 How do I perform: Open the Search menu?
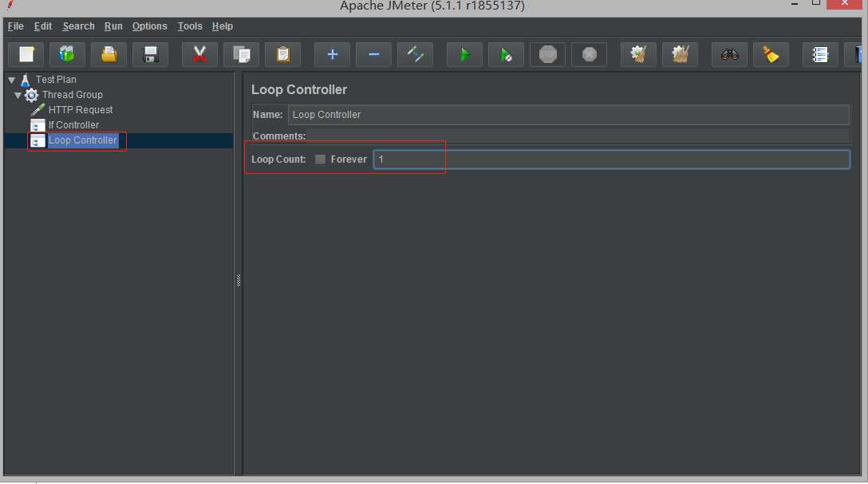[79, 26]
